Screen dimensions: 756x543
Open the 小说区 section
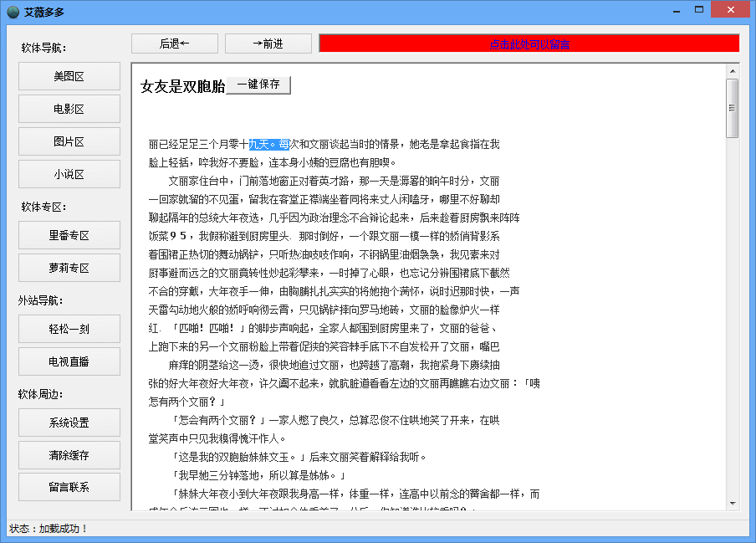69,174
